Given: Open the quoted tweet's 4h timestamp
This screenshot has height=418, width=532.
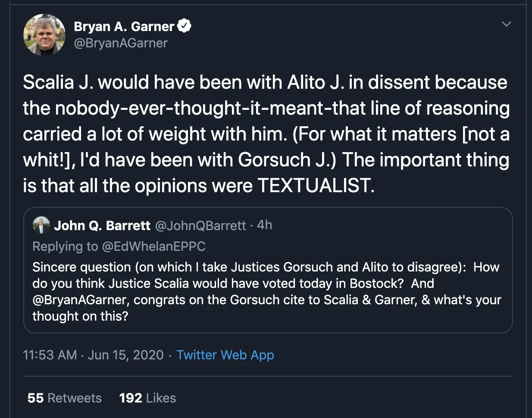Looking at the screenshot, I should (264, 225).
